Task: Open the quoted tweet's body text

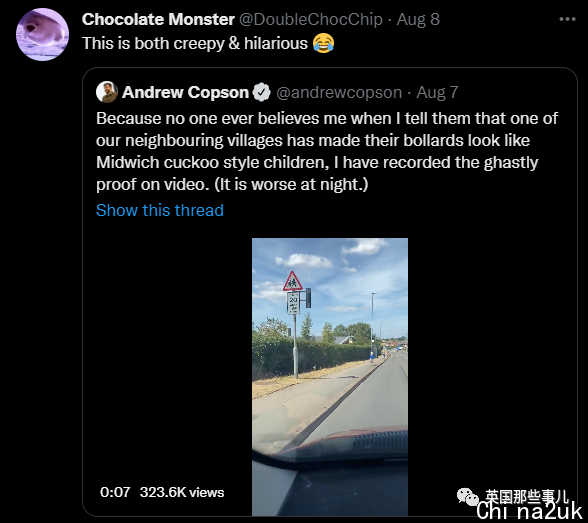Action: click(327, 151)
